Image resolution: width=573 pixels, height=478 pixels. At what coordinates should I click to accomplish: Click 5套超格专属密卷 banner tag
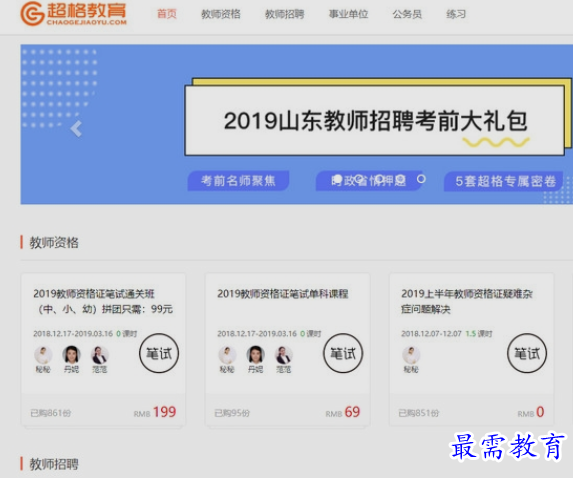(505, 181)
